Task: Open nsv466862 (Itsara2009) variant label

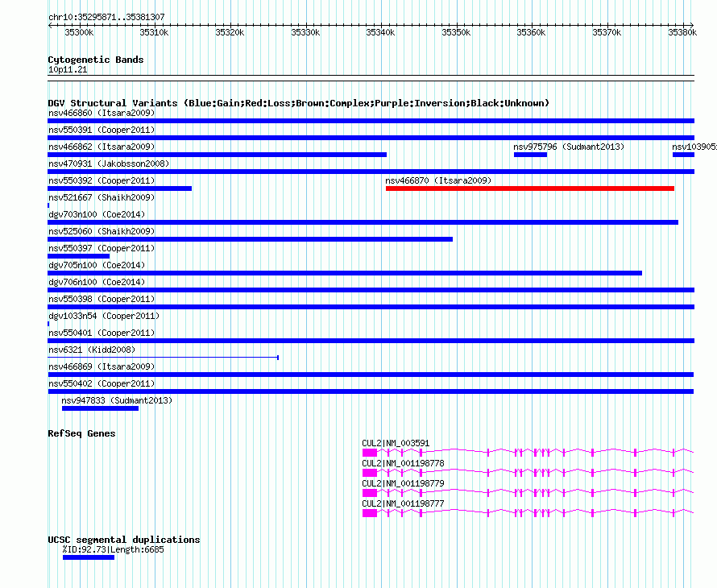Action: click(102, 147)
